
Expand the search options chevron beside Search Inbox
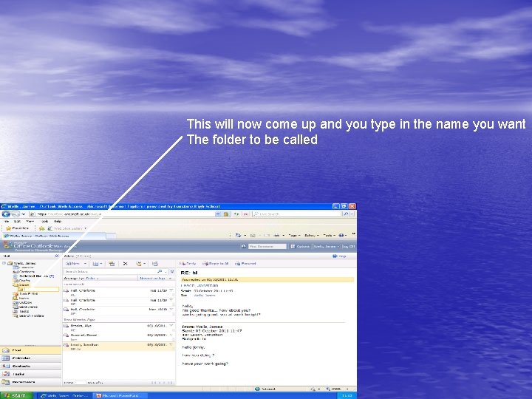(x=172, y=271)
